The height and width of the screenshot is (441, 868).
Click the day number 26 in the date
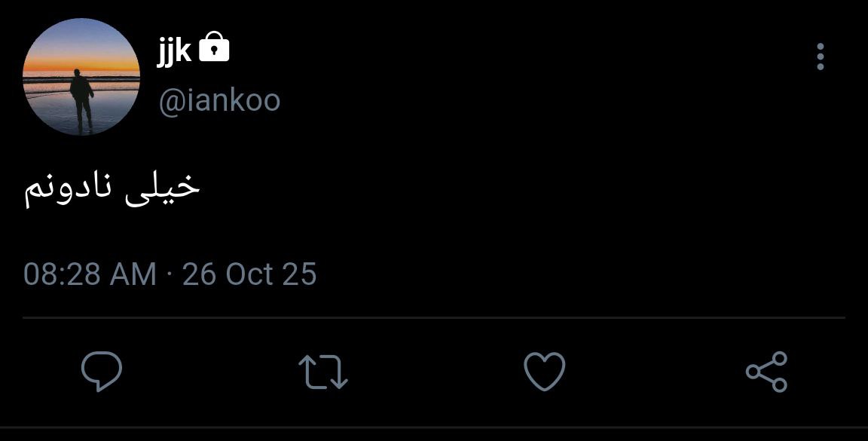point(199,274)
